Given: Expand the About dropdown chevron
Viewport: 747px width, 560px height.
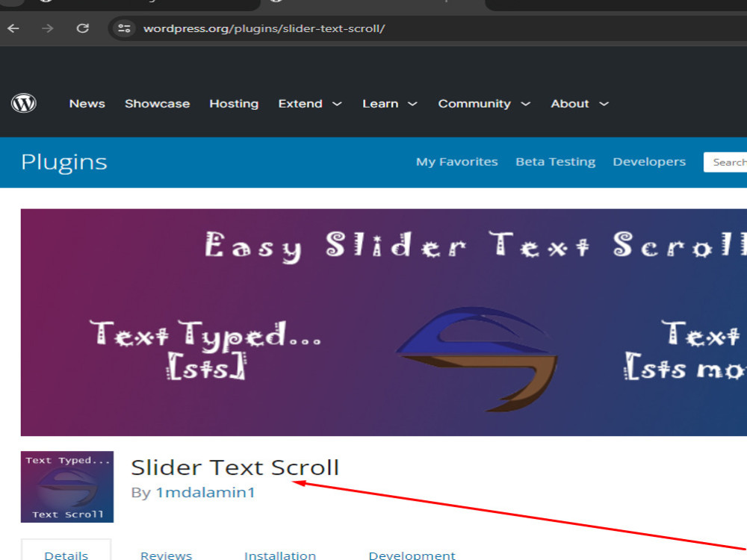Looking at the screenshot, I should pos(604,104).
